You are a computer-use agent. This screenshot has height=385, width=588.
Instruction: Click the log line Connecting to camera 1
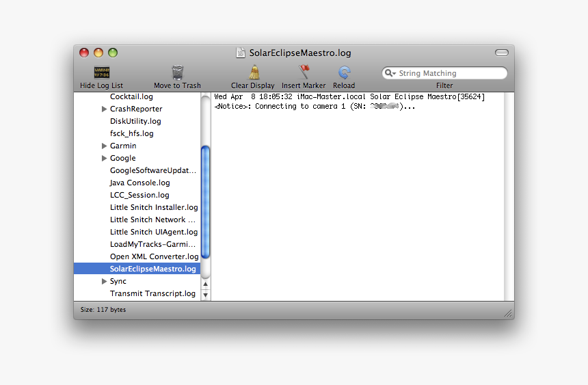(315, 106)
